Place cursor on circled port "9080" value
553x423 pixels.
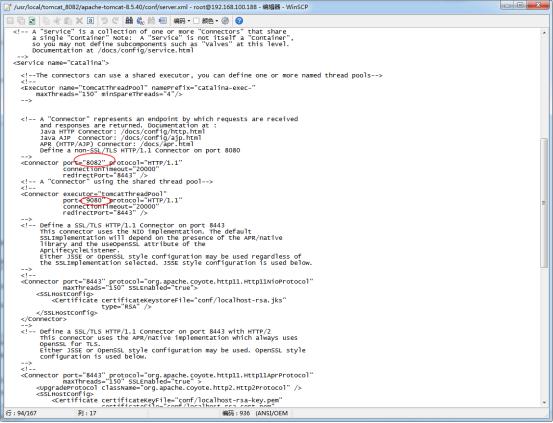(94, 200)
